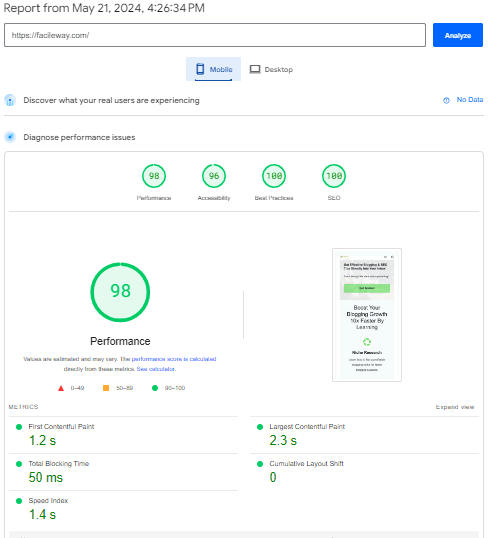Screen dimensions: 489x538
Task: Click the green dot beside First Contentful Paint
Action: pos(19,427)
